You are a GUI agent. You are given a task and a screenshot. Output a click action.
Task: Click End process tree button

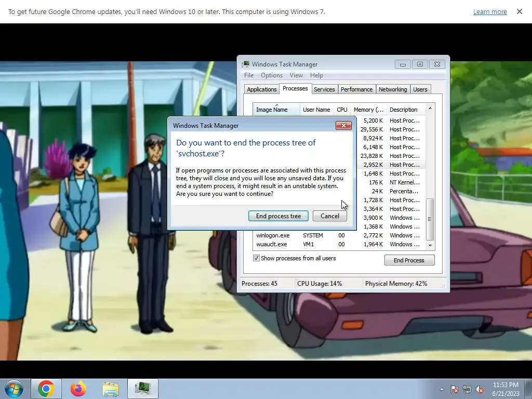point(278,216)
